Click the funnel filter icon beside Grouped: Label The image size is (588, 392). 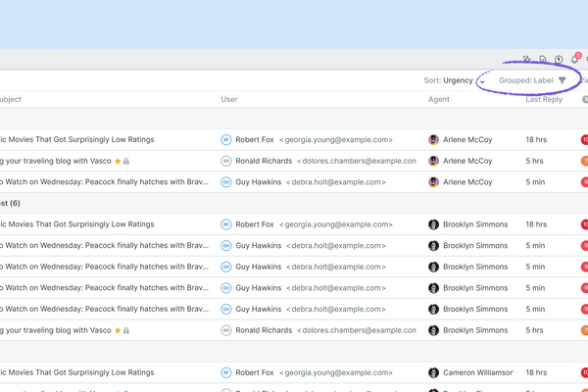[563, 80]
